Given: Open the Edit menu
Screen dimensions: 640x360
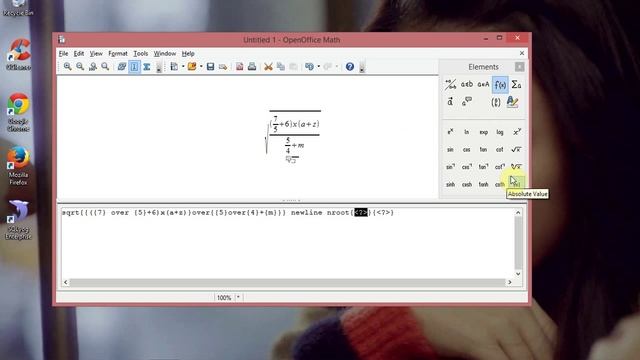Looking at the screenshot, I should (79, 53).
